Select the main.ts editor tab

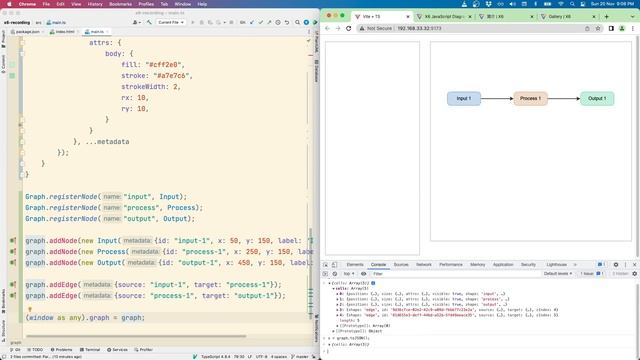pos(96,31)
